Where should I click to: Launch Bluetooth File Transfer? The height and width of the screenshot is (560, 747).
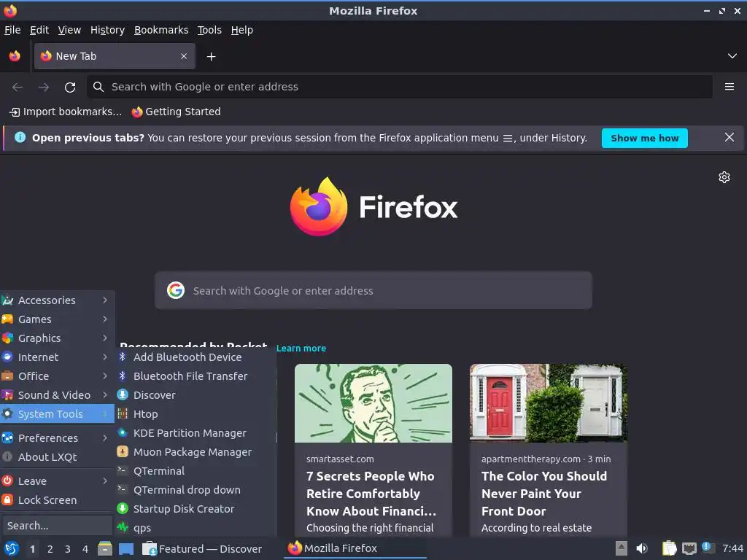click(x=196, y=376)
